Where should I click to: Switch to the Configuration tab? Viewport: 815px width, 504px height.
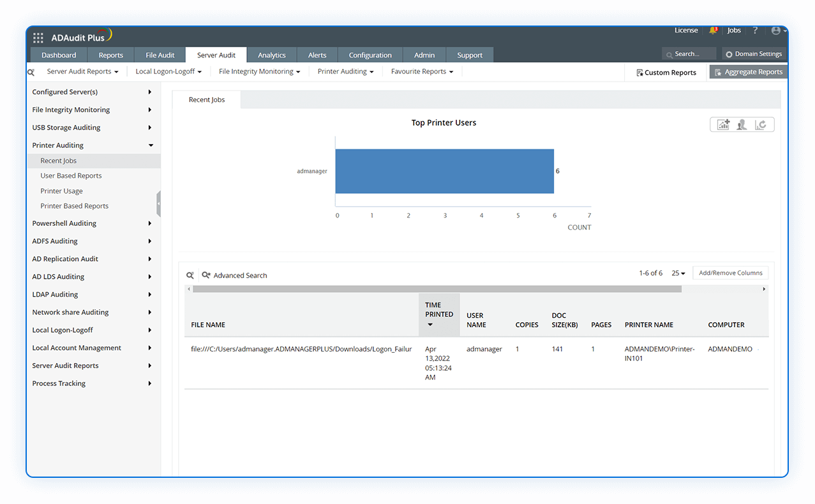tap(370, 55)
